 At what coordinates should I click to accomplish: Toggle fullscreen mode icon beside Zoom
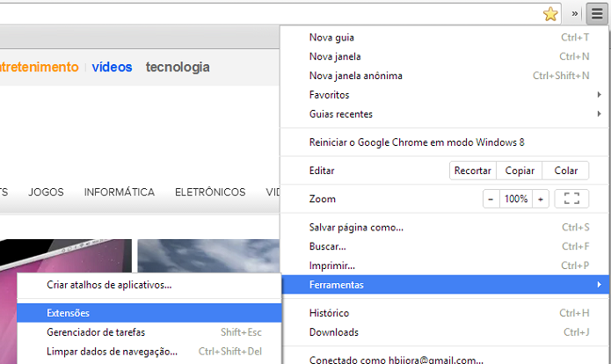click(571, 199)
